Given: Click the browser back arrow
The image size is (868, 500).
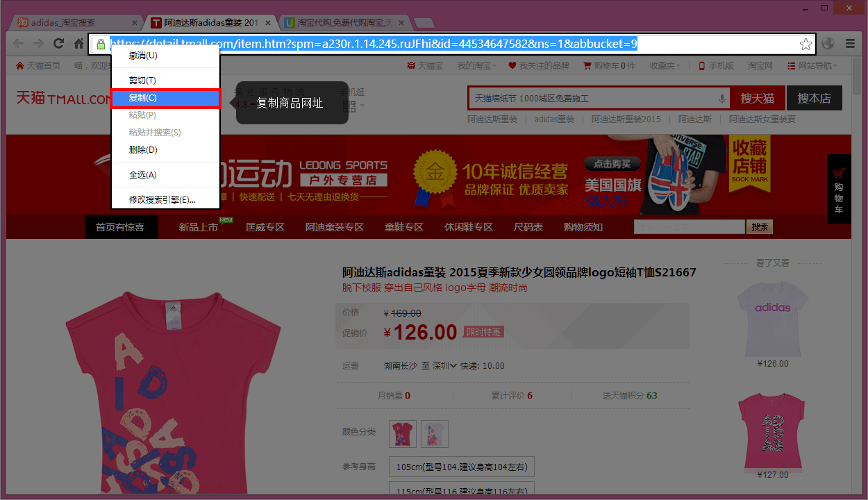Looking at the screenshot, I should tap(19, 44).
